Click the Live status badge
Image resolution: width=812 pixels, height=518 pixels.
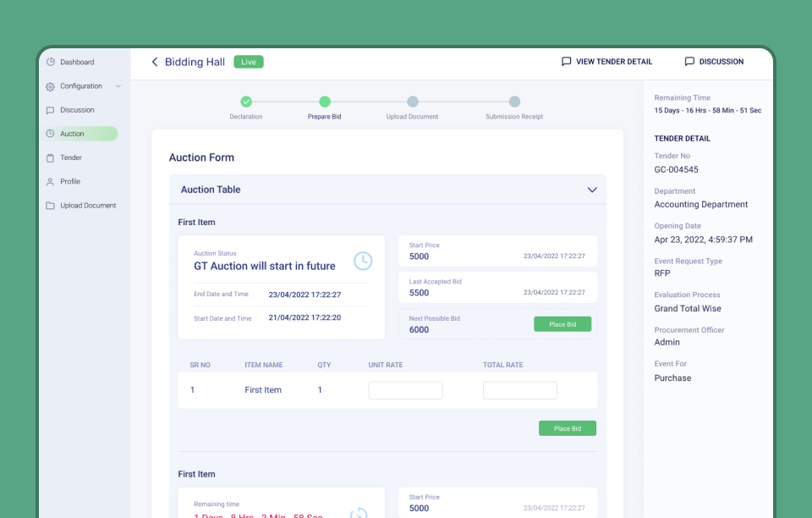(249, 62)
